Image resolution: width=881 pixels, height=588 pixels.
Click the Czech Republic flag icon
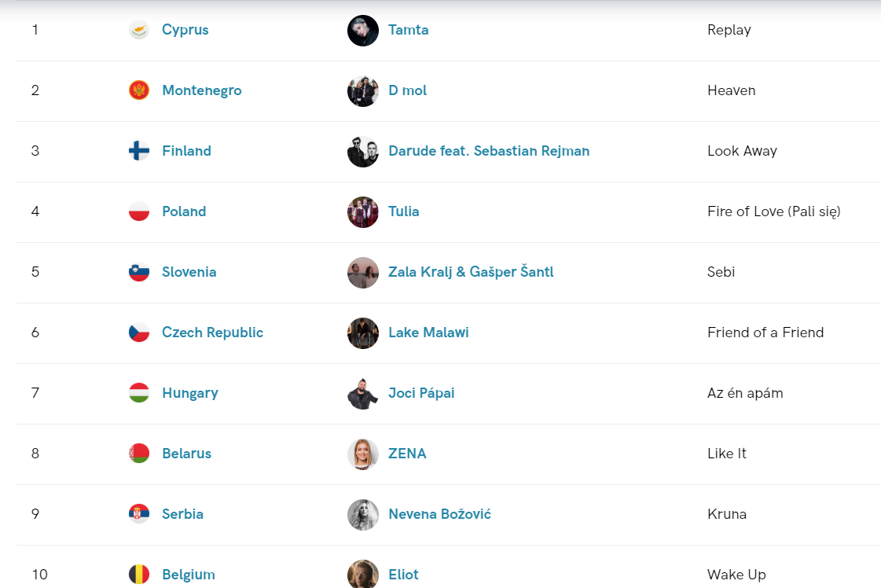[139, 333]
